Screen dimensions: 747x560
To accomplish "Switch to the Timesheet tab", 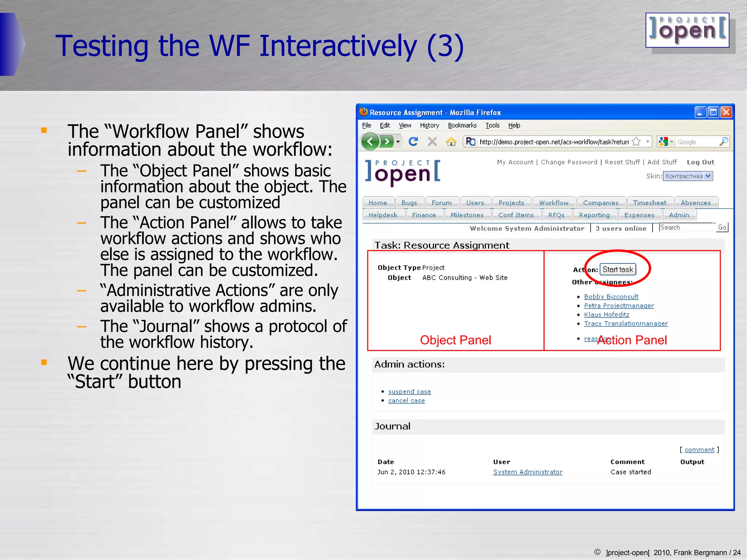I will (650, 203).
